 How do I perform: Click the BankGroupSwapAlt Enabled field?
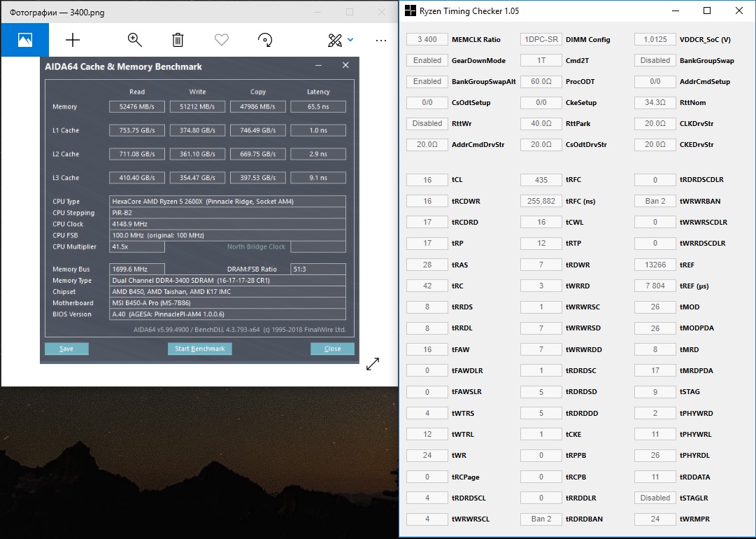[x=427, y=81]
